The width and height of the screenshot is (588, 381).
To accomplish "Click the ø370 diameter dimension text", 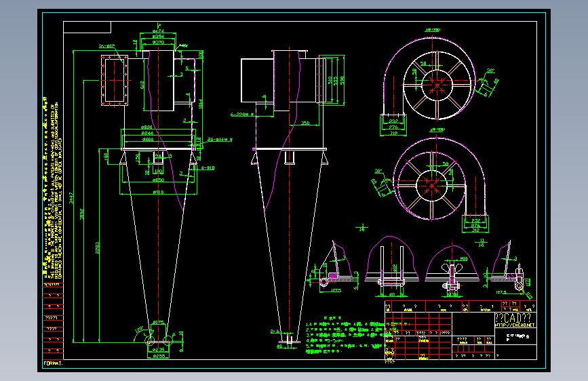I will tap(158, 42).
